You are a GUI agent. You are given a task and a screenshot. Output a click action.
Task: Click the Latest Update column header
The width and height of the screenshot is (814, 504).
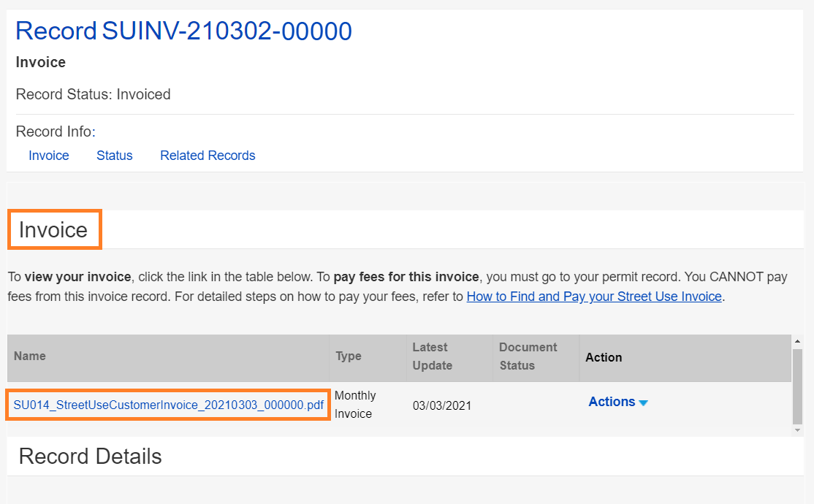(432, 356)
